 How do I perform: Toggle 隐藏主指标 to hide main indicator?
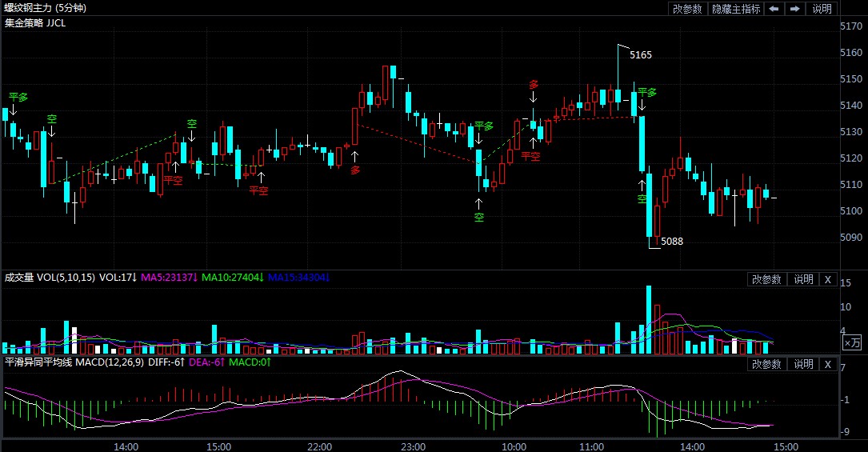coord(736,9)
